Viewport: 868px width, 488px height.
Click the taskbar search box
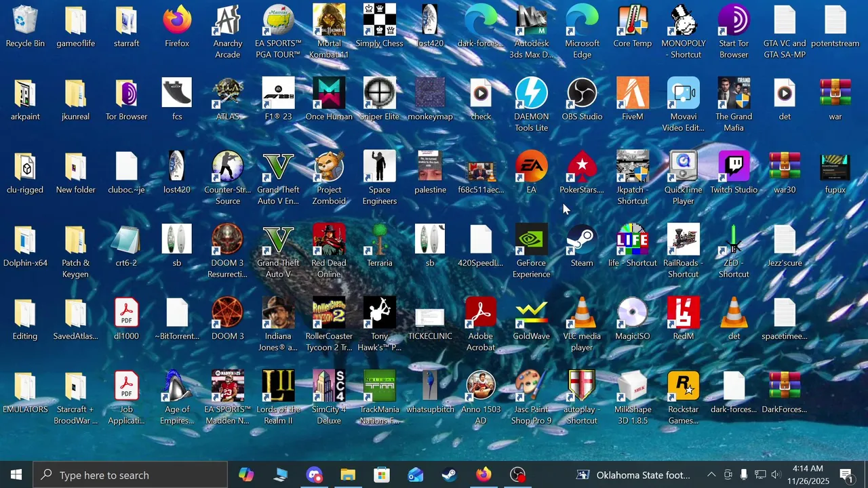(130, 475)
